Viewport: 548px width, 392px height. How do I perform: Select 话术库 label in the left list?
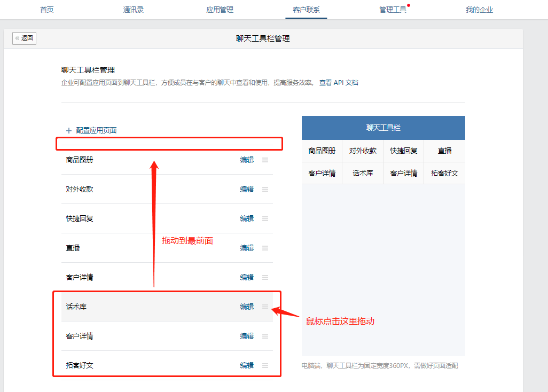[76, 307]
